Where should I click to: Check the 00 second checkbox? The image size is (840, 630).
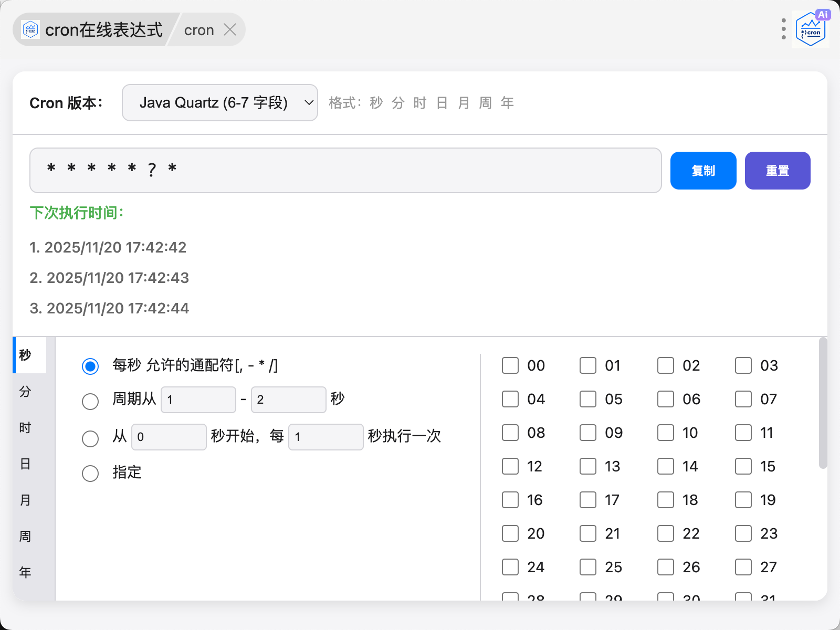510,365
